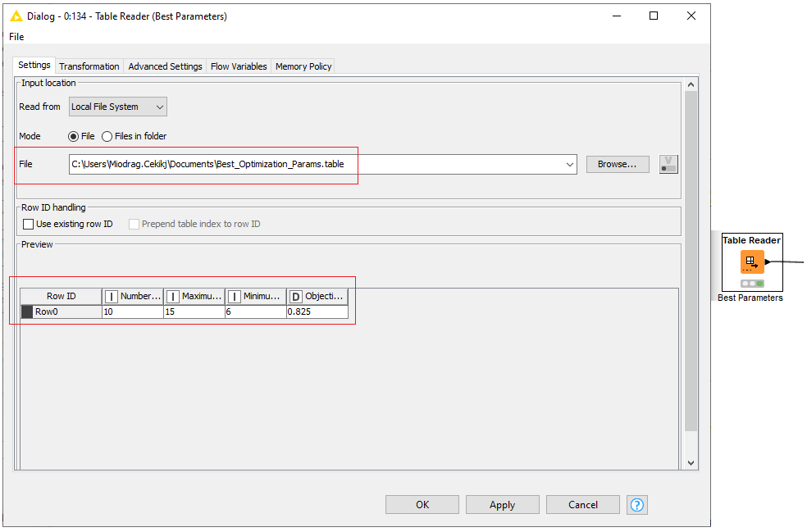Viewport: 807px width, 532px height.
Task: Click the KNIME warning triangle title icon
Action: point(16,16)
